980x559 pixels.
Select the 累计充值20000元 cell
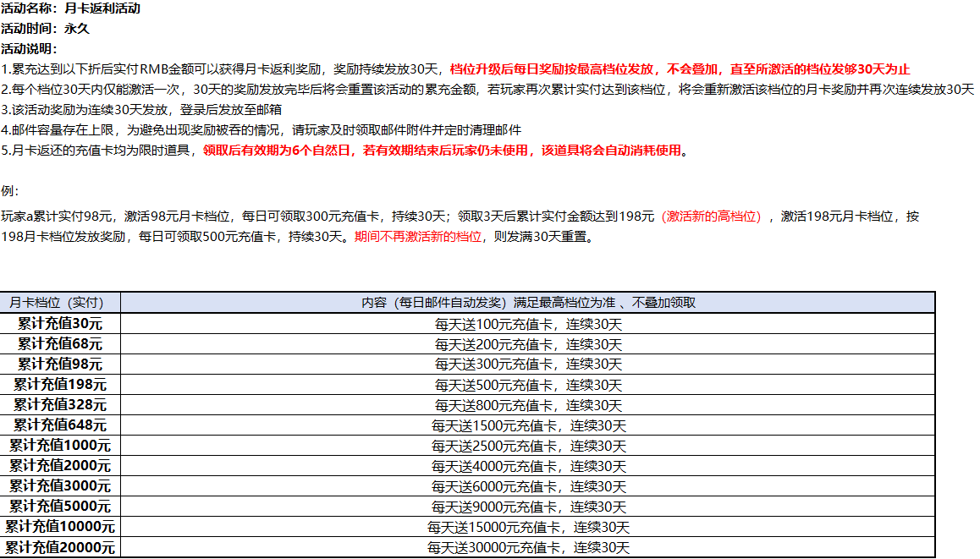[60, 548]
